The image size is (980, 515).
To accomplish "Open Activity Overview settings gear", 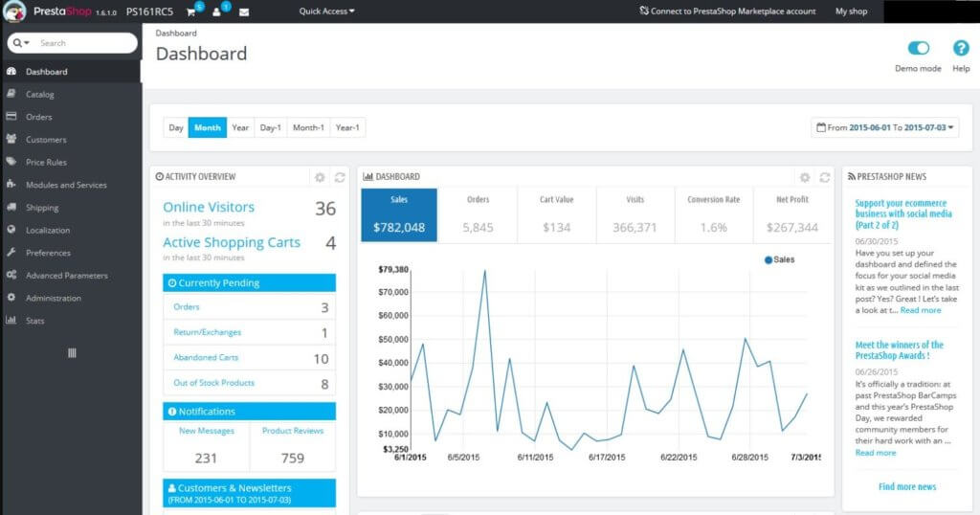I will [x=320, y=177].
